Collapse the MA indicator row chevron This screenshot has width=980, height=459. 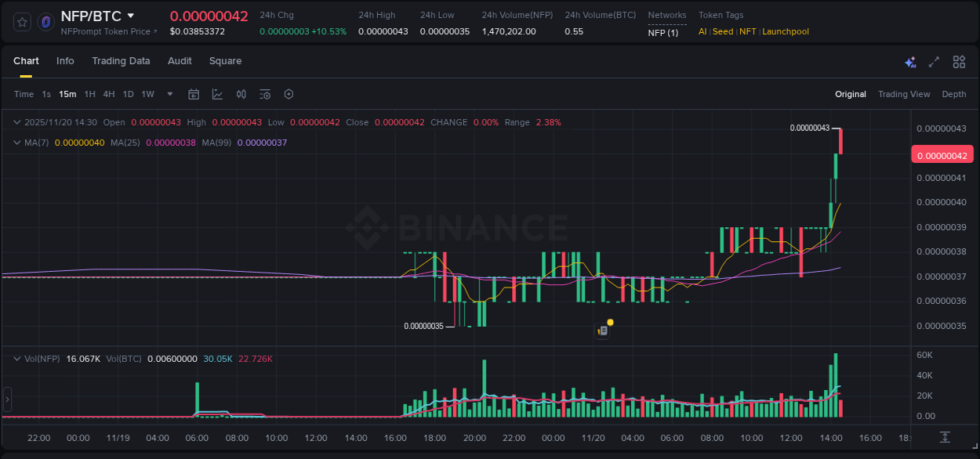[x=16, y=143]
